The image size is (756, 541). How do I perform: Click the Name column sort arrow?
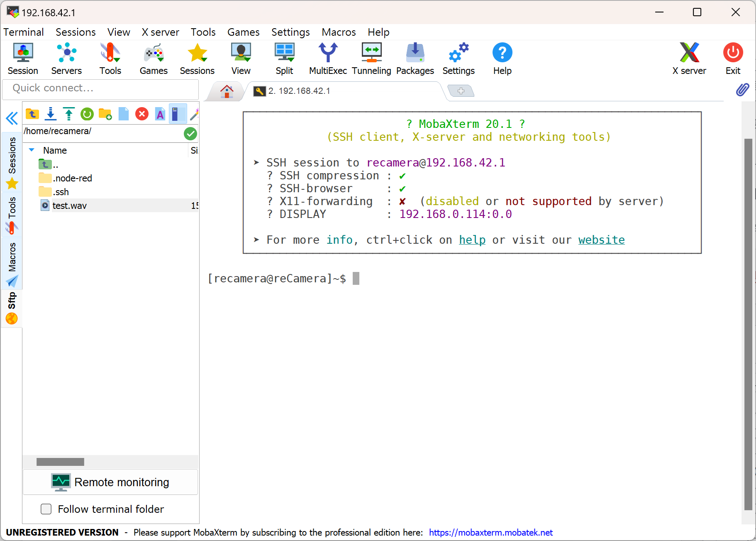(x=32, y=150)
